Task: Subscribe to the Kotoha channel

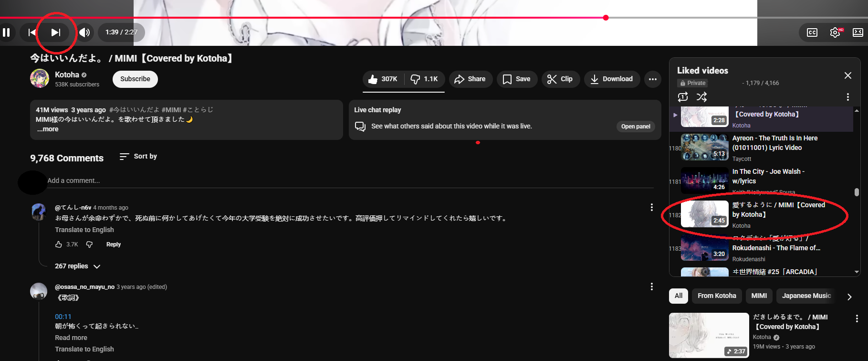Action: click(135, 79)
